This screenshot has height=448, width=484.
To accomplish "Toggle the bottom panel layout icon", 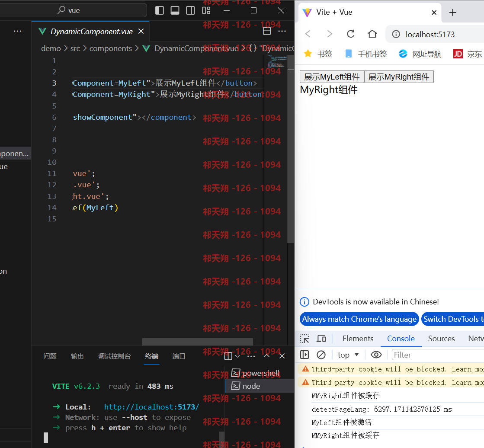I will [175, 10].
